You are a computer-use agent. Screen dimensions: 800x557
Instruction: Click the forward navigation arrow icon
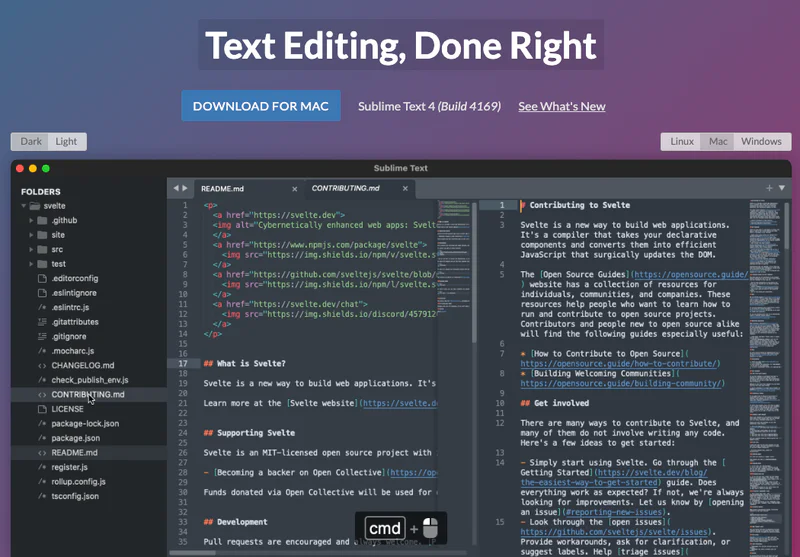(x=185, y=188)
